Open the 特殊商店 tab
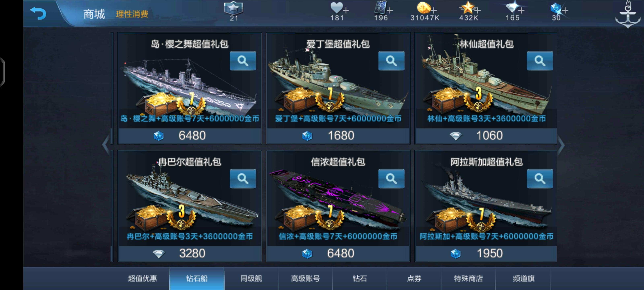 468,279
